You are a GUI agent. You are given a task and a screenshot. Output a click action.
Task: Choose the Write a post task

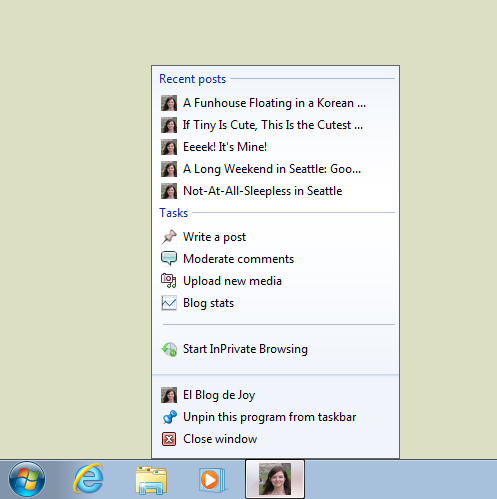coord(275,237)
